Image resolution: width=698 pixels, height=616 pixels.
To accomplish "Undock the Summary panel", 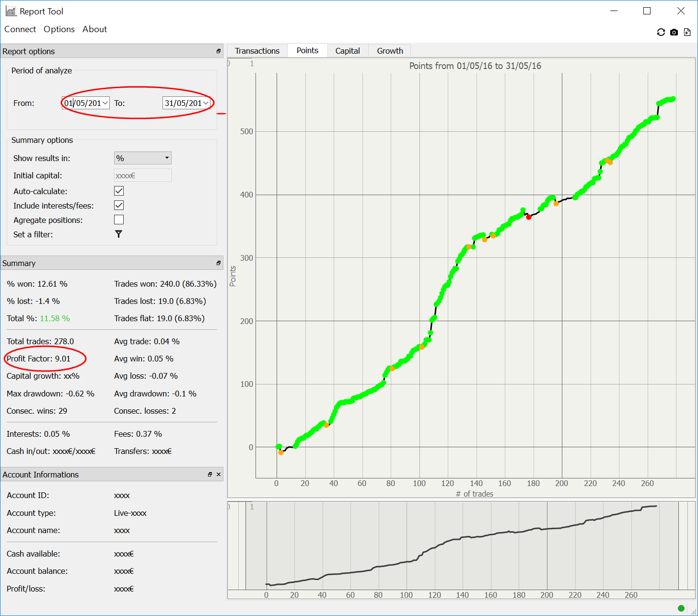I will (219, 263).
